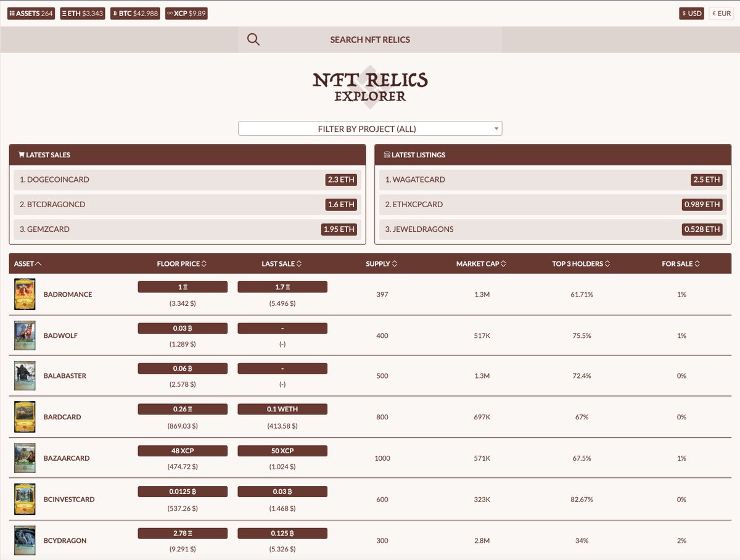The width and height of the screenshot is (740, 560).
Task: Click the Search NFT Relics field
Action: tap(370, 39)
